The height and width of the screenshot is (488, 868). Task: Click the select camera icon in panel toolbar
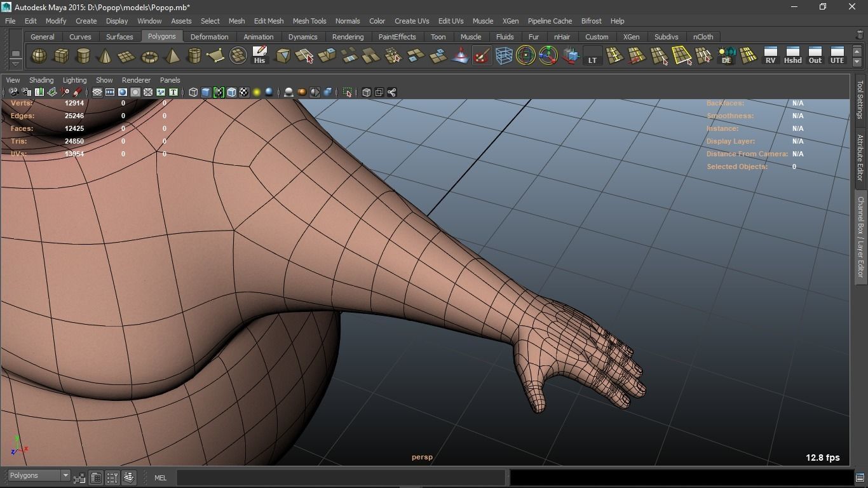coord(13,92)
